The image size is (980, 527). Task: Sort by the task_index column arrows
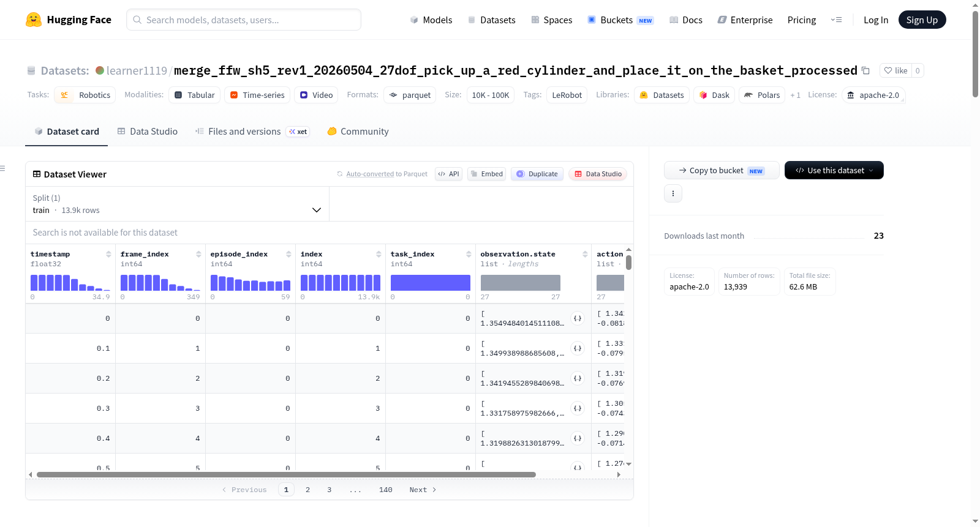pyautogui.click(x=469, y=254)
